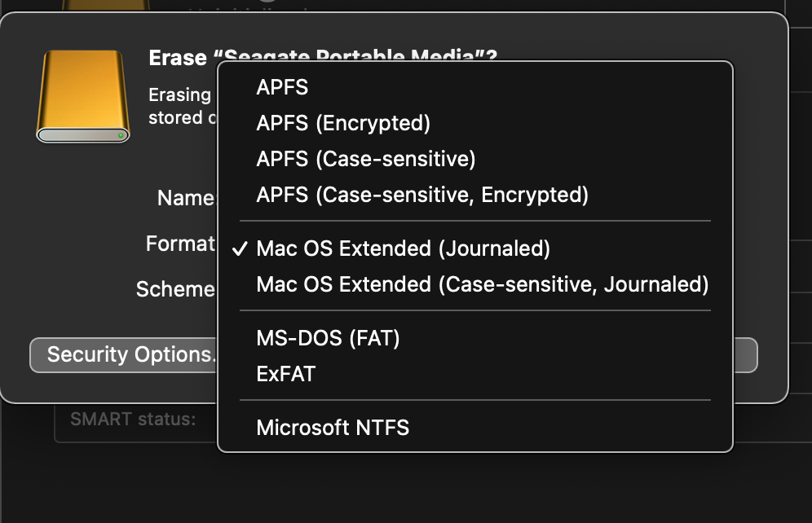Click the green indicator light on the drive
The image size is (812, 523).
point(121,135)
